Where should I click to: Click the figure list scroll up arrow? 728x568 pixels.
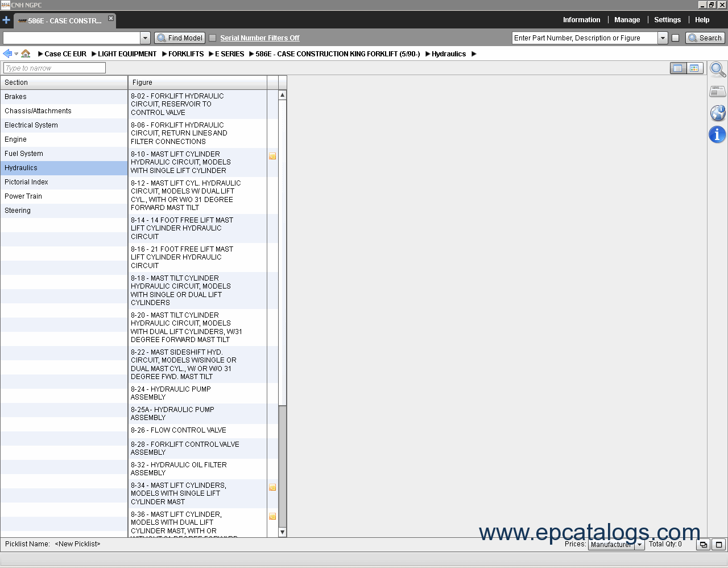click(x=283, y=95)
